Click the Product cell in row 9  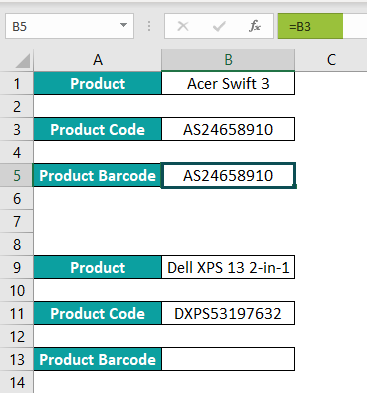tap(97, 267)
